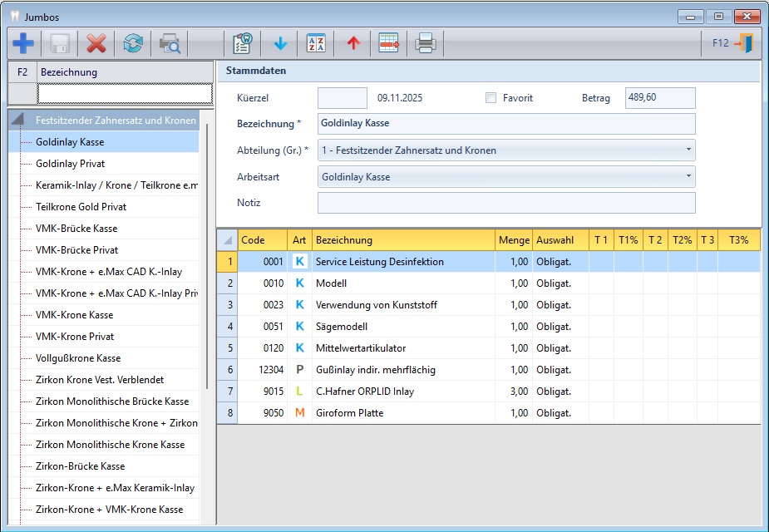769x532 pixels.
Task: Click the printer icon in toolbar
Action: click(425, 43)
